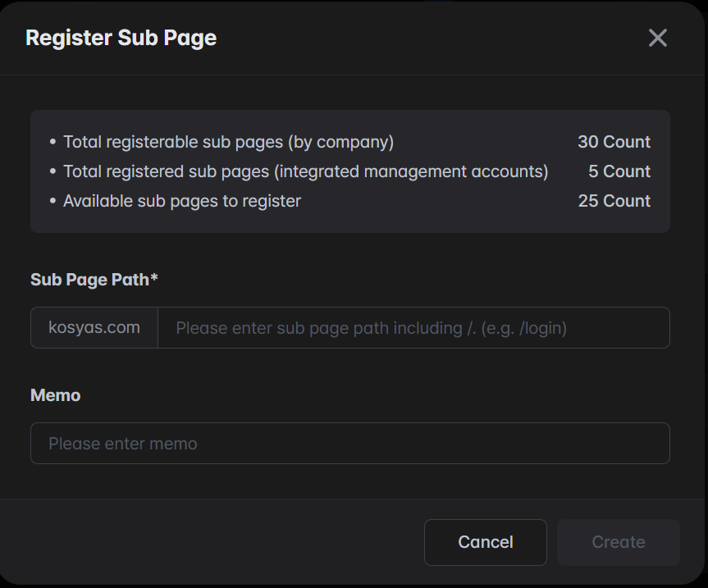The width and height of the screenshot is (708, 588).
Task: Click the bullet before Available sub pages
Action: point(53,201)
